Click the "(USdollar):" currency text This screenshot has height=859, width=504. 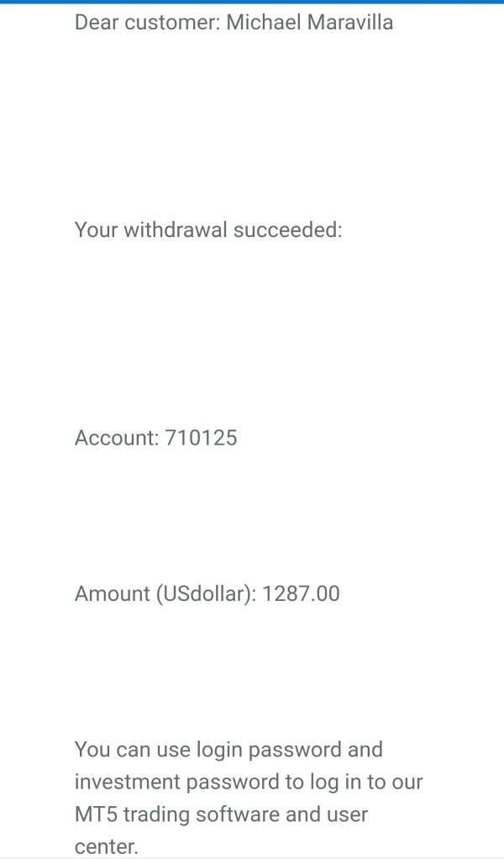207,594
